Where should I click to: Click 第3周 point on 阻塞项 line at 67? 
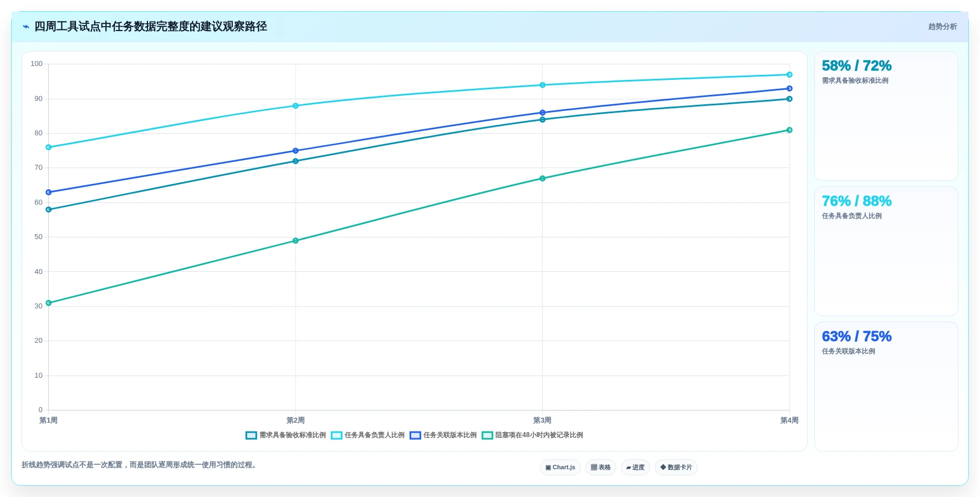[543, 179]
